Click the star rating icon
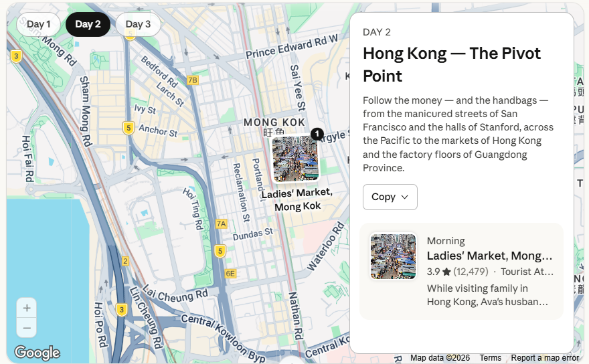 446,272
